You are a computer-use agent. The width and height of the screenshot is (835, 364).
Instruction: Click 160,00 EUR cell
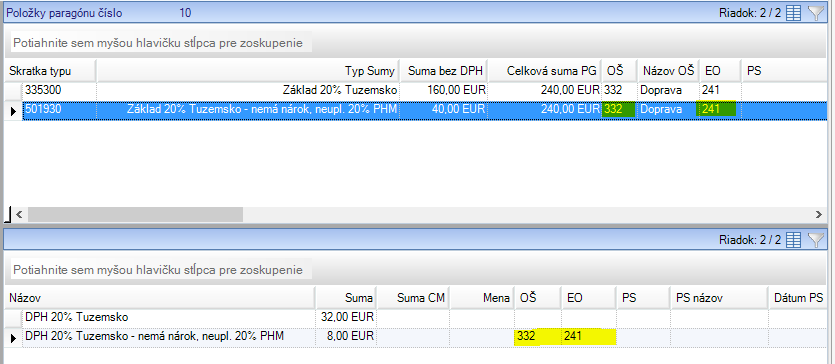tap(444, 90)
